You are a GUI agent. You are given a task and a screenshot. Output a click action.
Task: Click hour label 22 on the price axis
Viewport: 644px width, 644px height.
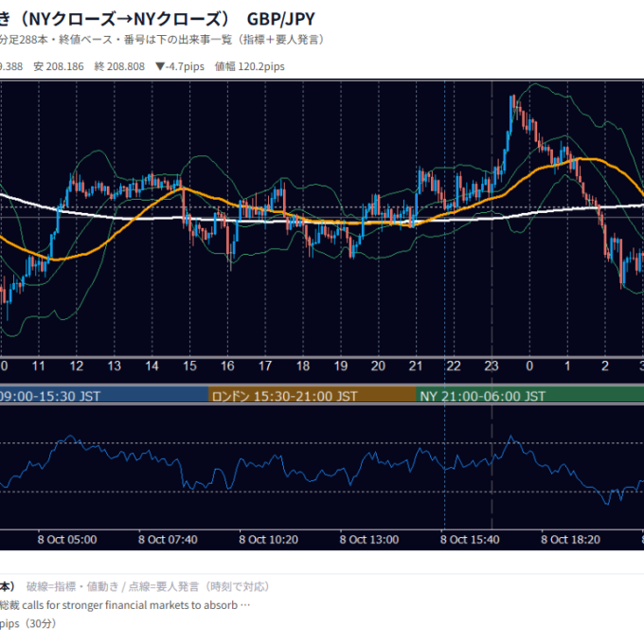(x=454, y=366)
